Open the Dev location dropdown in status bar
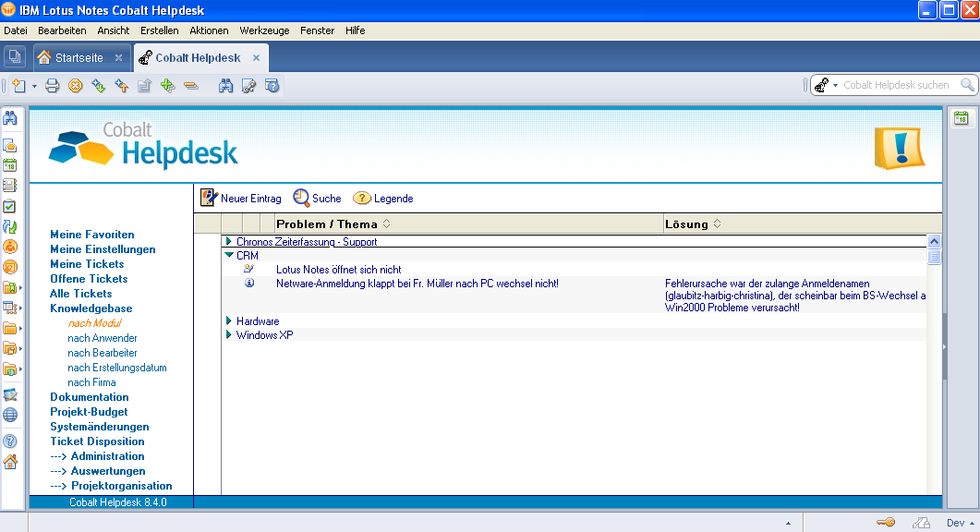 (x=960, y=523)
